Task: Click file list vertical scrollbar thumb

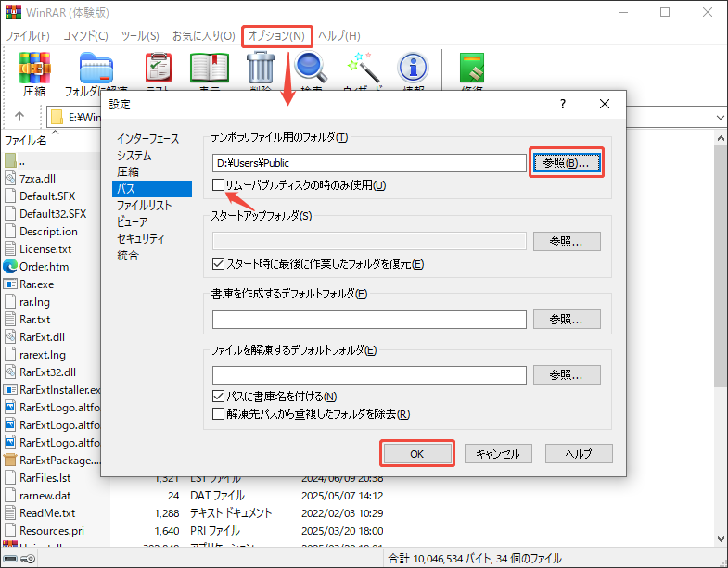Action: tap(721, 265)
